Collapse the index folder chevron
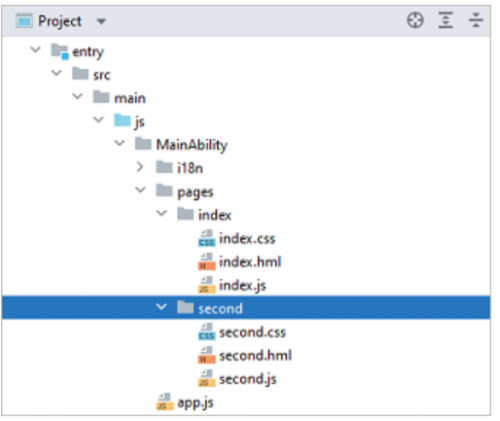 tap(162, 213)
